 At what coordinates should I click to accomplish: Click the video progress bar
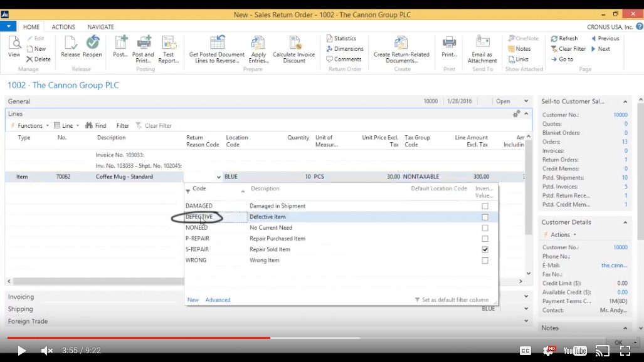(314, 338)
